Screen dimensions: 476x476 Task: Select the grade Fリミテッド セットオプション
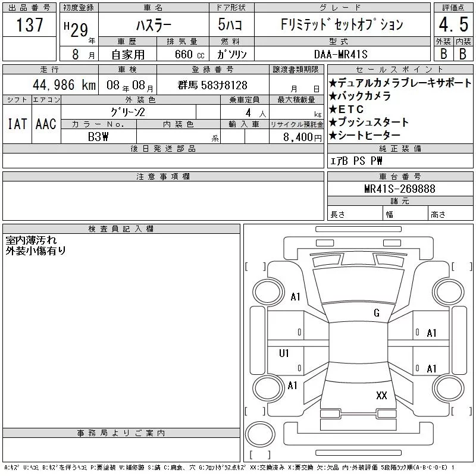pyautogui.click(x=342, y=24)
